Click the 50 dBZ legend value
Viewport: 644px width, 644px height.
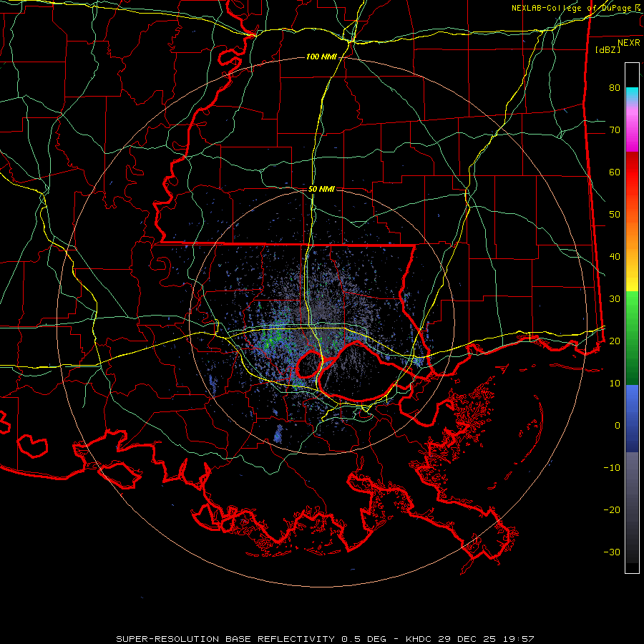tap(615, 215)
